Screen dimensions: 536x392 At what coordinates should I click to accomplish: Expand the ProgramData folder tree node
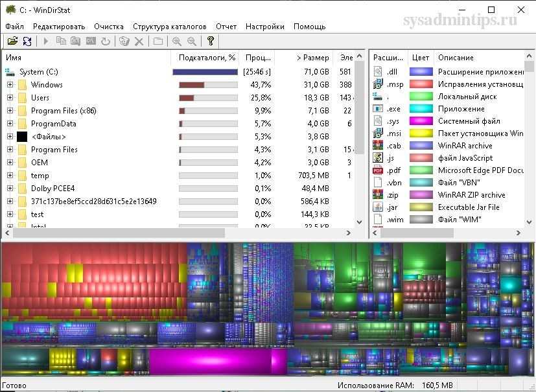click(x=10, y=124)
